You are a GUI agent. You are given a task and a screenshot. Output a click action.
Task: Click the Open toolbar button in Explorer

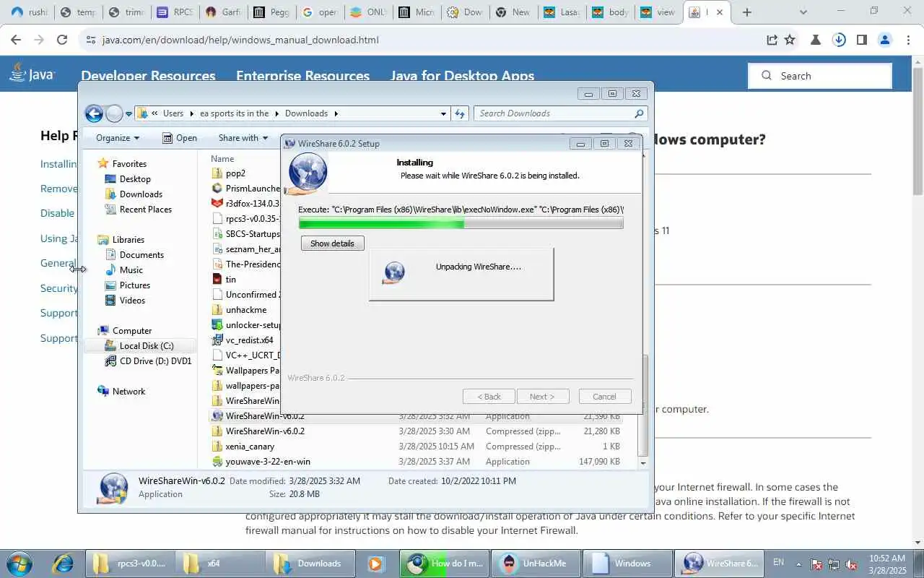(x=180, y=138)
